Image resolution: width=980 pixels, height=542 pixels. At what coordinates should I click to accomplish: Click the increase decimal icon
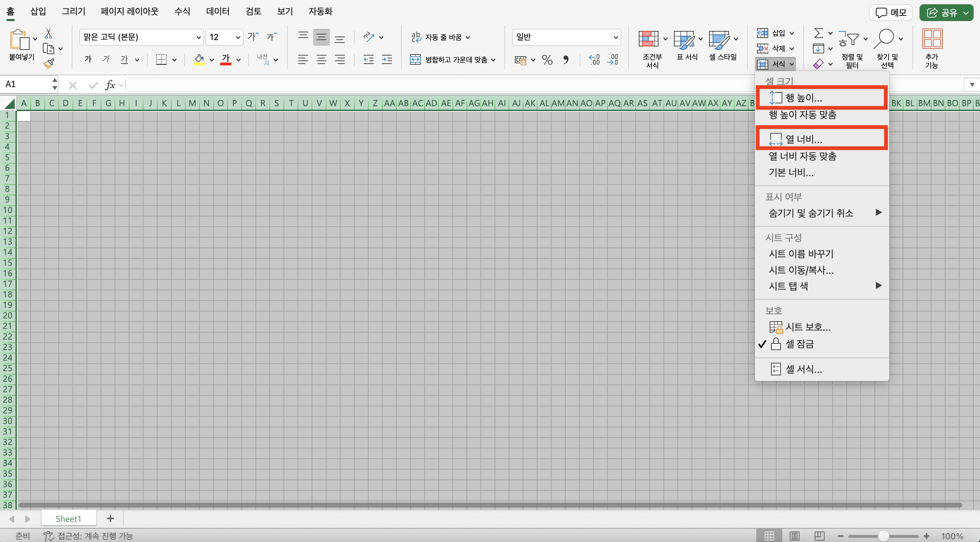pyautogui.click(x=594, y=60)
